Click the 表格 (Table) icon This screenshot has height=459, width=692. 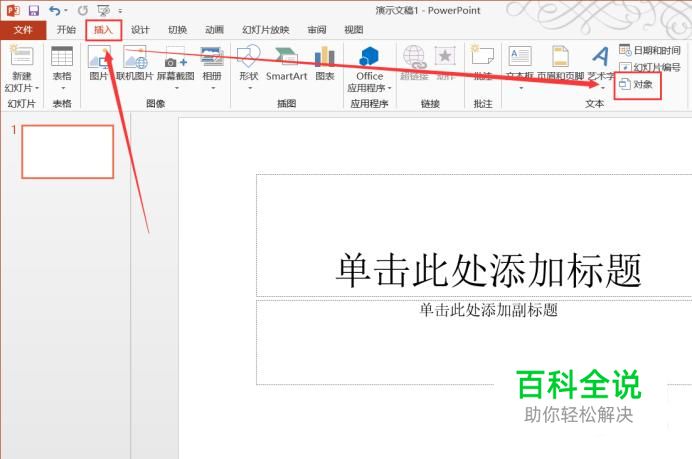click(62, 56)
